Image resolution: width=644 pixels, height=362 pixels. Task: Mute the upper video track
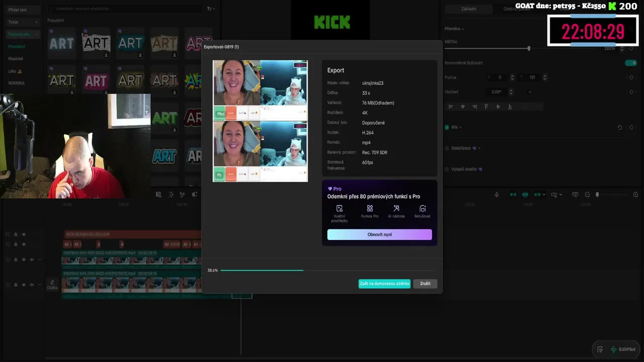[32, 259]
